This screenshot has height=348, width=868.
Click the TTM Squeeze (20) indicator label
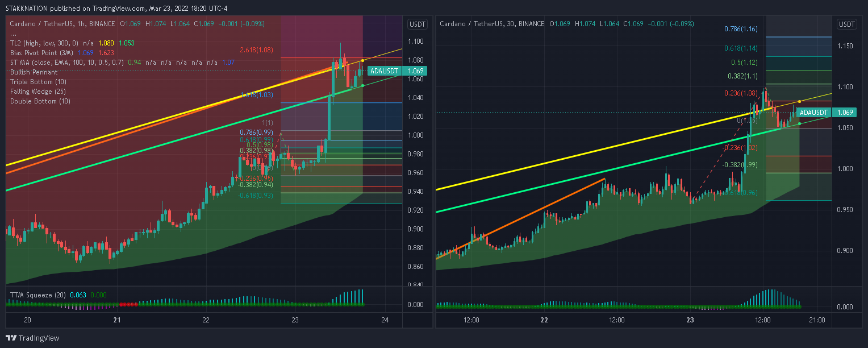(x=37, y=295)
